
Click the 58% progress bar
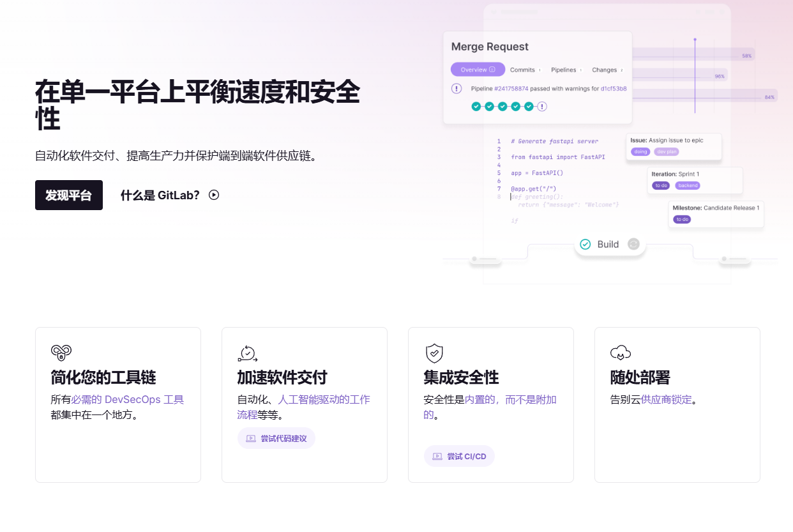coord(693,55)
